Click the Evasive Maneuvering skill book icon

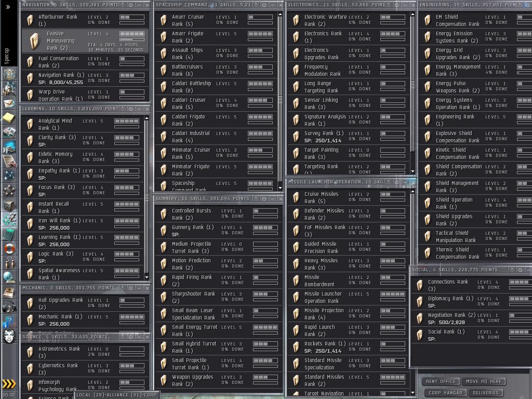tap(34, 41)
